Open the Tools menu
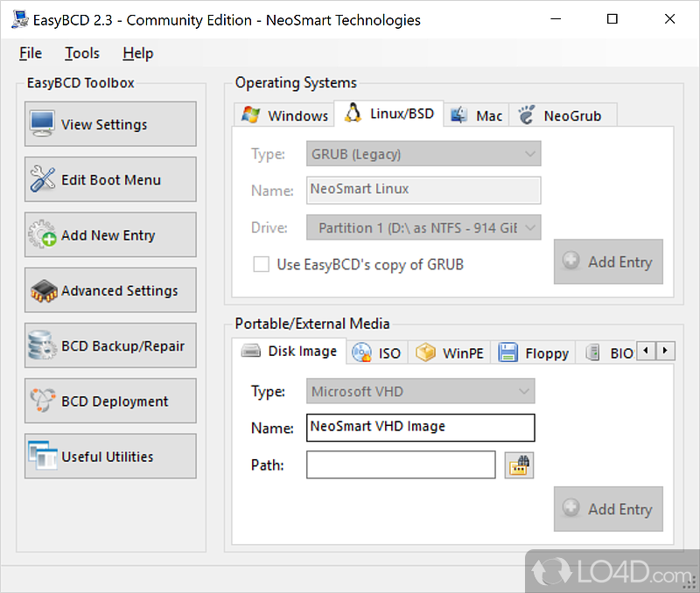The image size is (700, 593). pos(82,53)
